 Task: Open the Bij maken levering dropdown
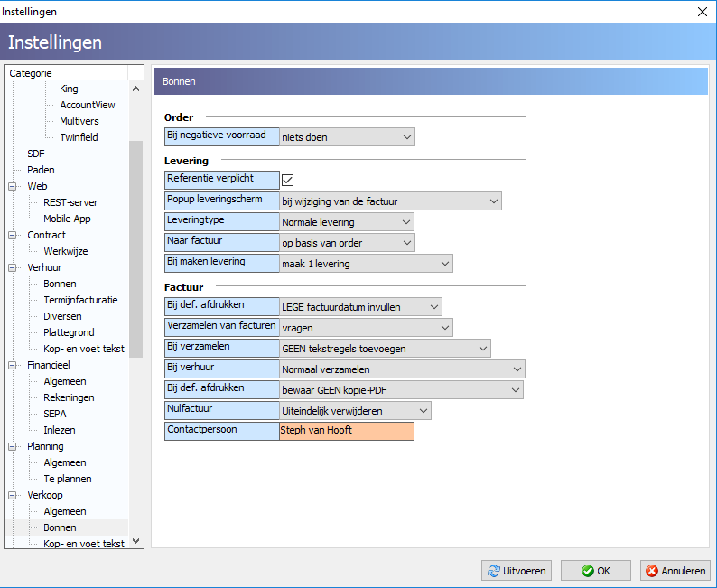tap(366, 264)
